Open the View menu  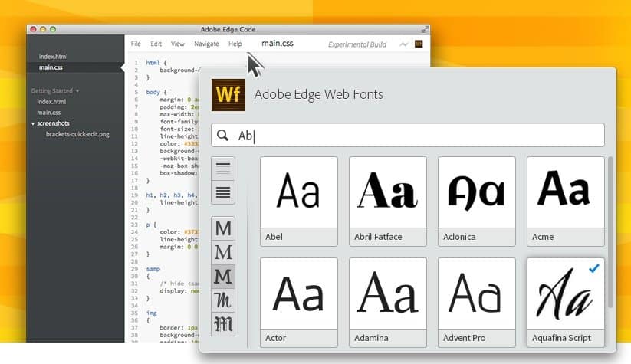[177, 44]
